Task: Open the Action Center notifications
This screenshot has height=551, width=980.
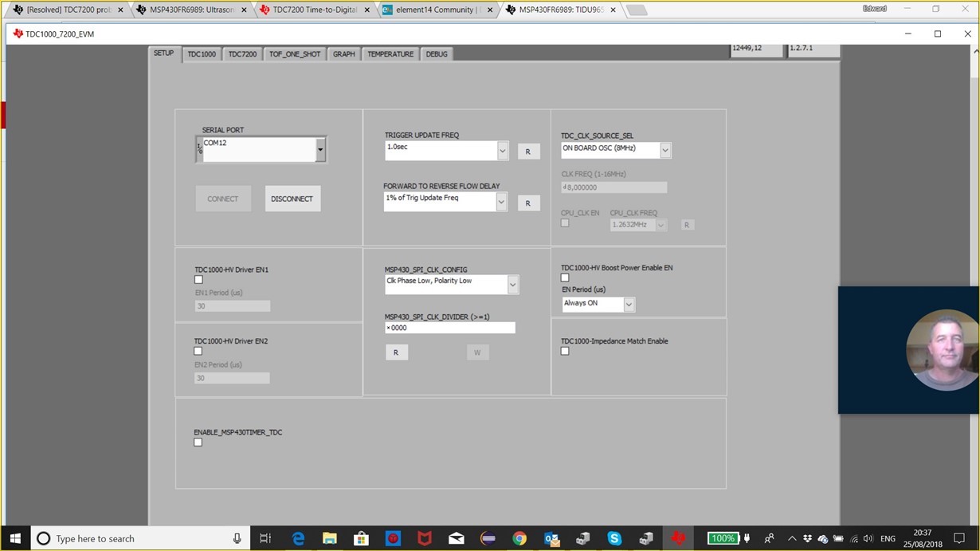Action: pyautogui.click(x=959, y=538)
